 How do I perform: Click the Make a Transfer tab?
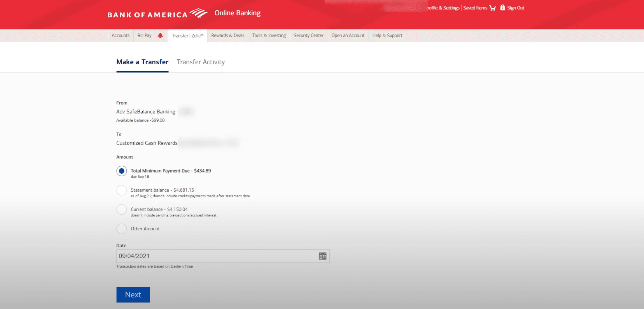coord(142,62)
